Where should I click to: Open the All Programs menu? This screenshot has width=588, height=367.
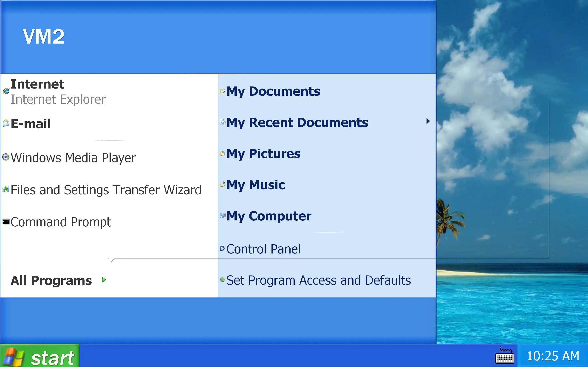(x=51, y=280)
